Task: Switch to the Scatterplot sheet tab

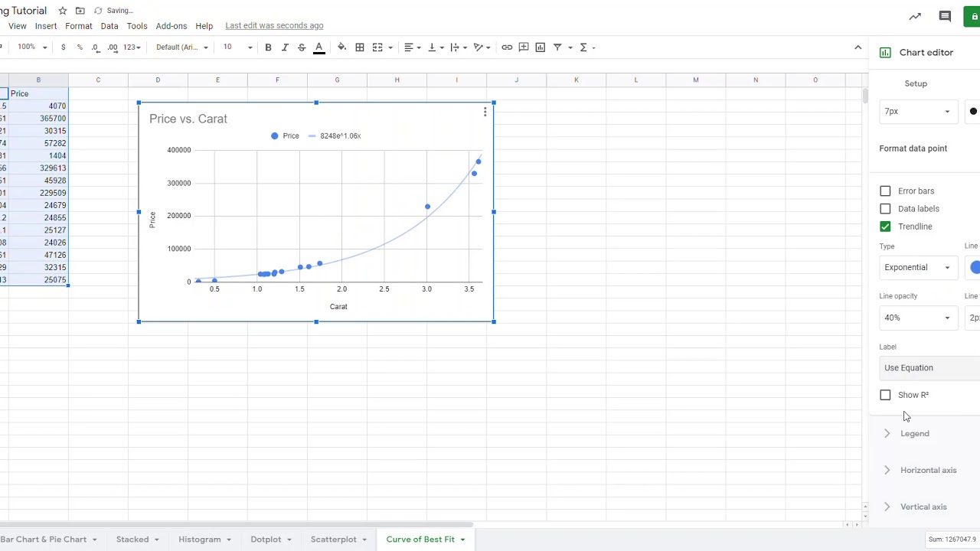Action: coord(334,540)
